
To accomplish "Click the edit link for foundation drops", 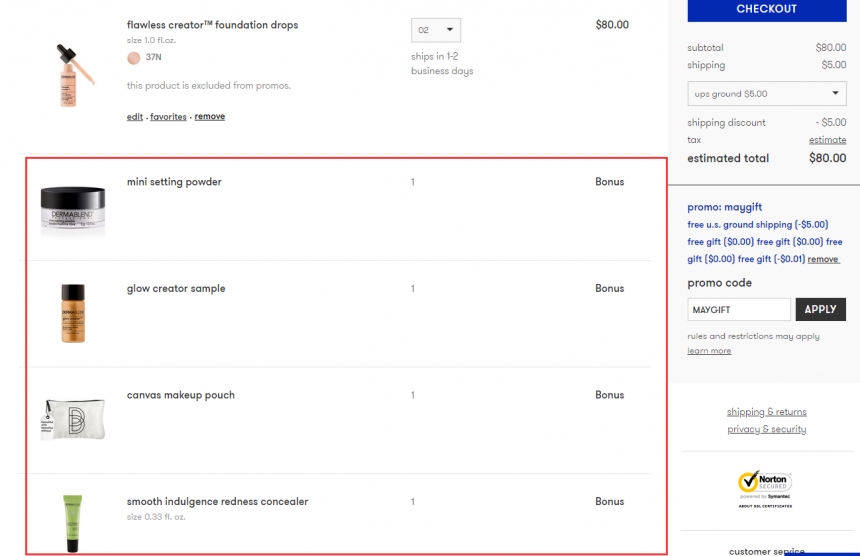I will 135,117.
